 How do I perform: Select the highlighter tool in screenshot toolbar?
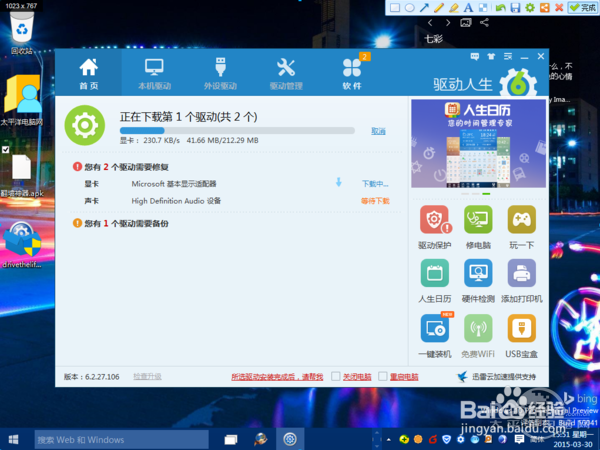coord(454,8)
